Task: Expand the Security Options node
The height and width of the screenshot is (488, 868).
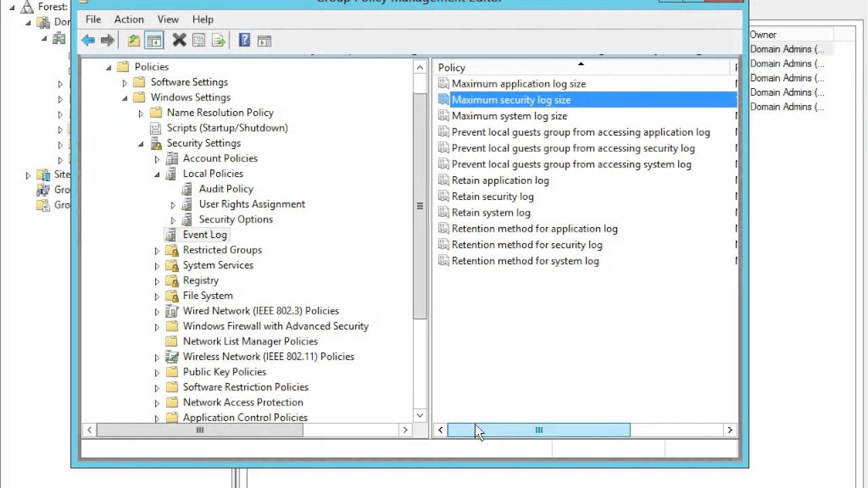Action: (x=173, y=220)
